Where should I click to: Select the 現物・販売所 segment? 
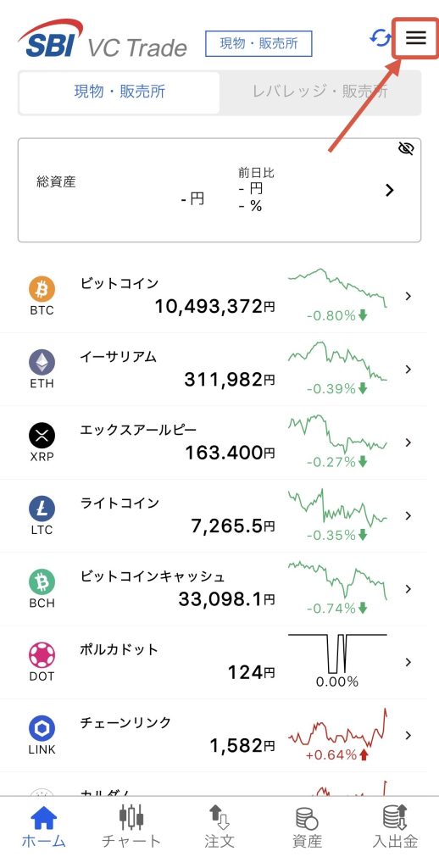point(119,92)
